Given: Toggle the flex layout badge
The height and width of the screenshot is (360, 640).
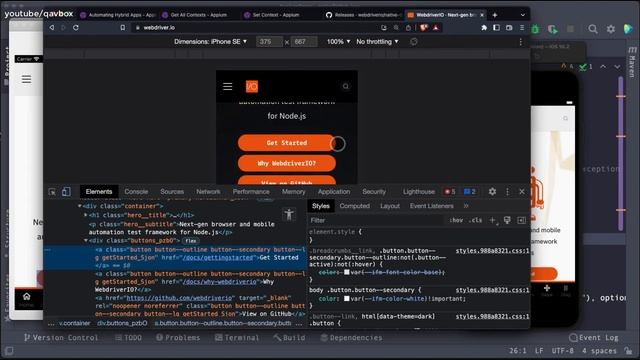Looking at the screenshot, I should [191, 241].
